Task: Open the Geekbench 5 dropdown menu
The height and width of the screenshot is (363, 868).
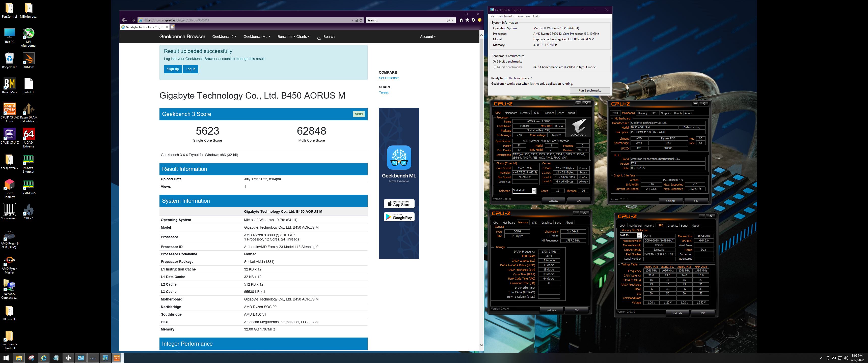Action: (x=224, y=37)
